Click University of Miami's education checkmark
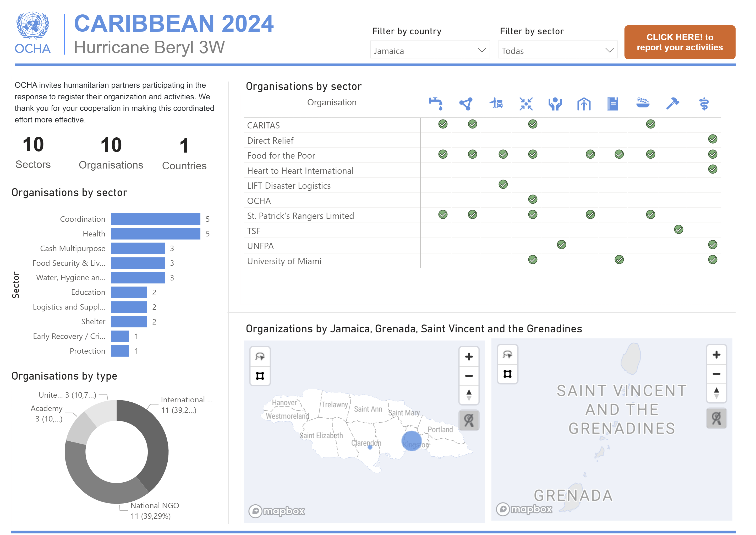This screenshot has height=535, width=756. 619,260
